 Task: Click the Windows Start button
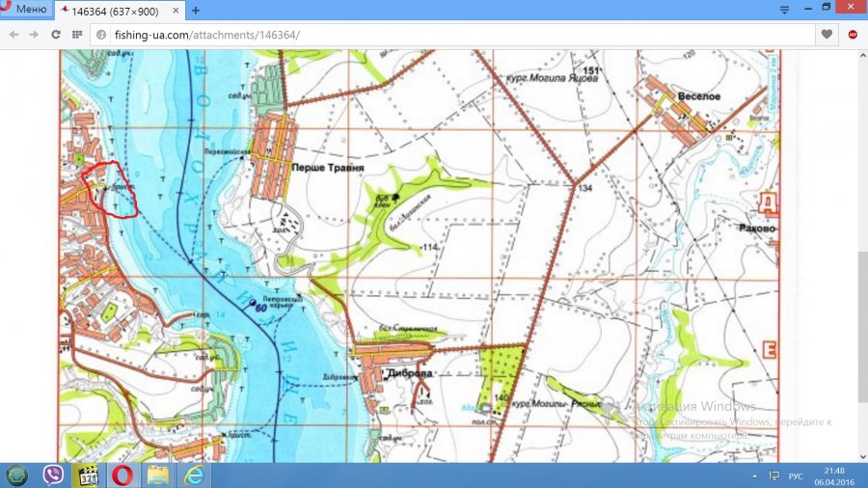[16, 475]
